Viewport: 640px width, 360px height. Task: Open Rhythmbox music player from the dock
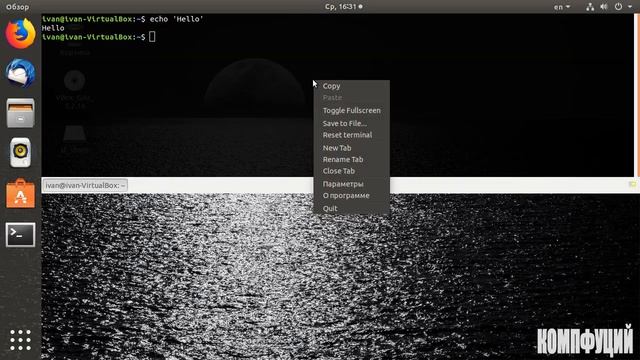[x=20, y=153]
